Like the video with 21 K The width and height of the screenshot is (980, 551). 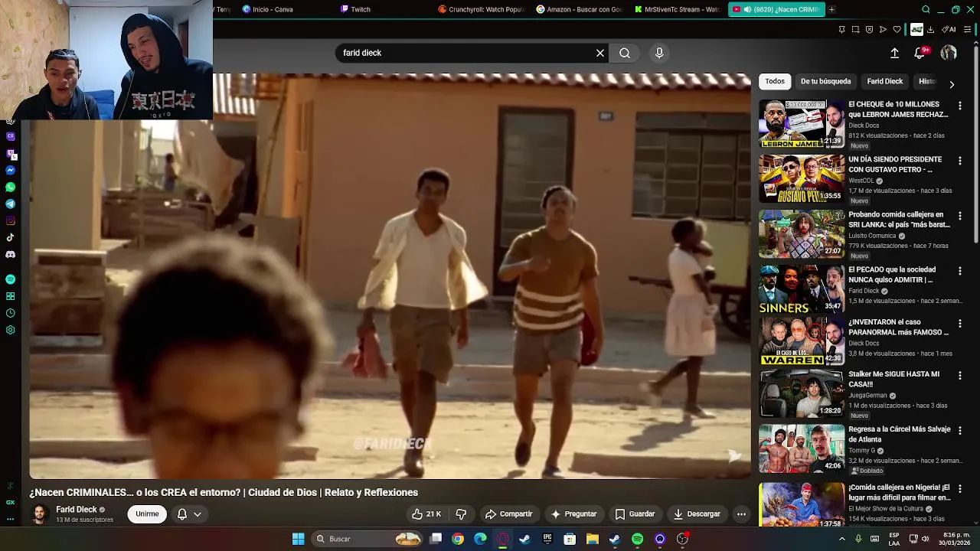(426, 514)
